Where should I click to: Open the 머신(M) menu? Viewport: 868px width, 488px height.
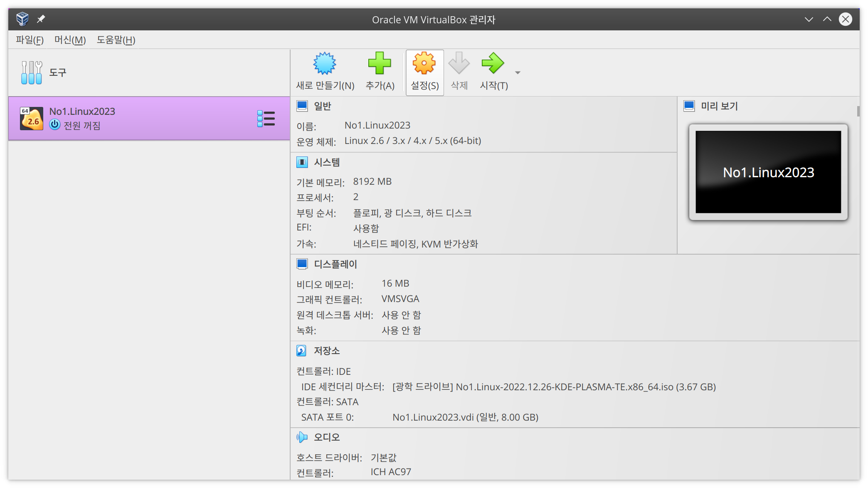[x=70, y=40]
